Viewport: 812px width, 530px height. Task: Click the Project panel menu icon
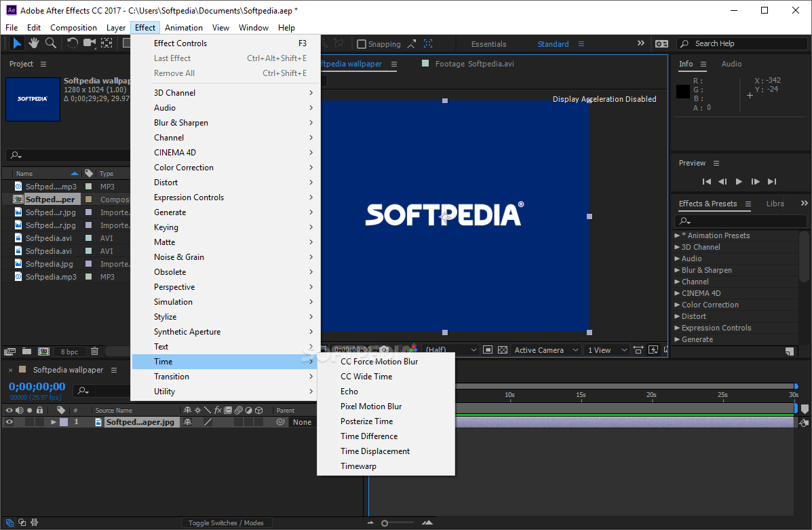[43, 64]
